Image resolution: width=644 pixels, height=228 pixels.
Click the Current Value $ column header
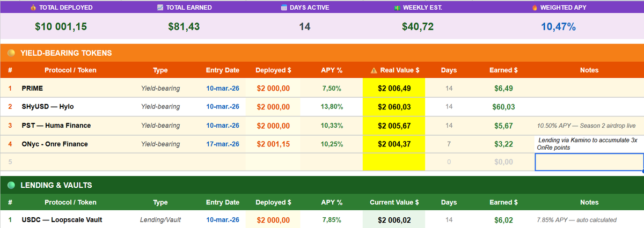(x=394, y=203)
